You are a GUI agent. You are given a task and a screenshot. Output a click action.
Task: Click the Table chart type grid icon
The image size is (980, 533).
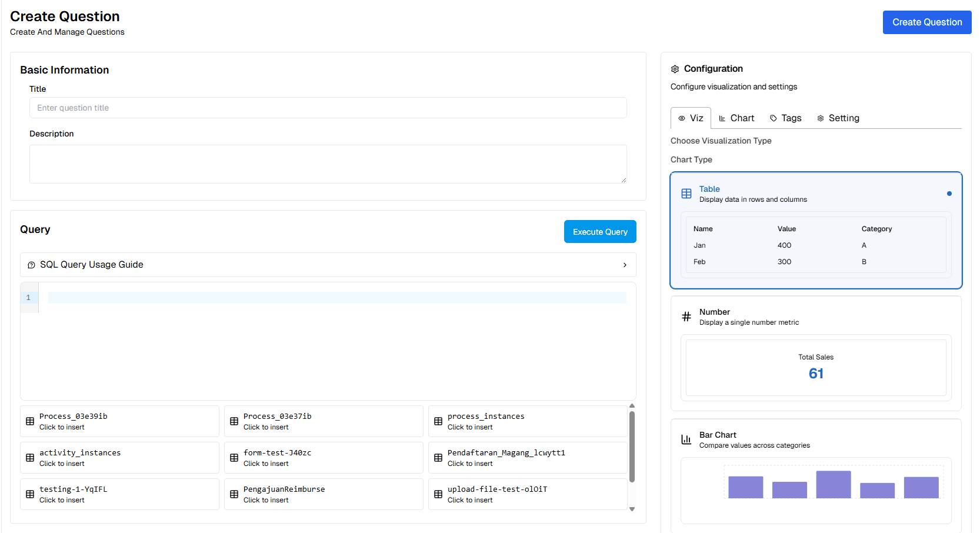[686, 194]
